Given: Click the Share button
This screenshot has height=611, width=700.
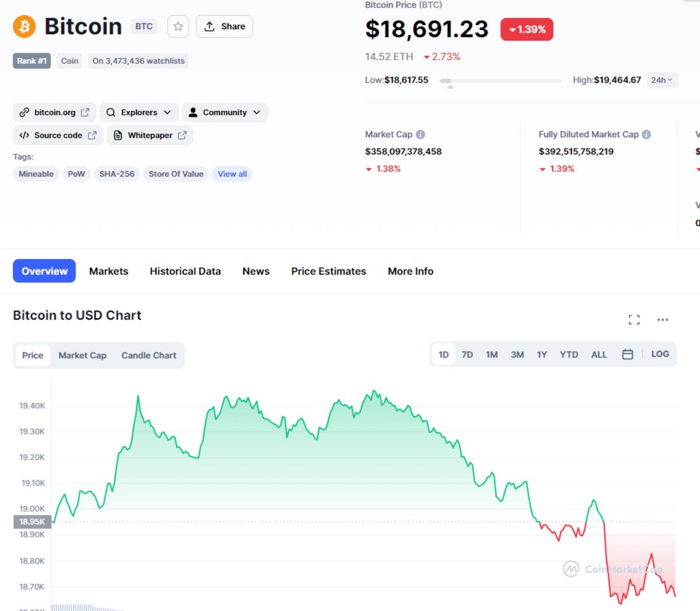Looking at the screenshot, I should 225,27.
